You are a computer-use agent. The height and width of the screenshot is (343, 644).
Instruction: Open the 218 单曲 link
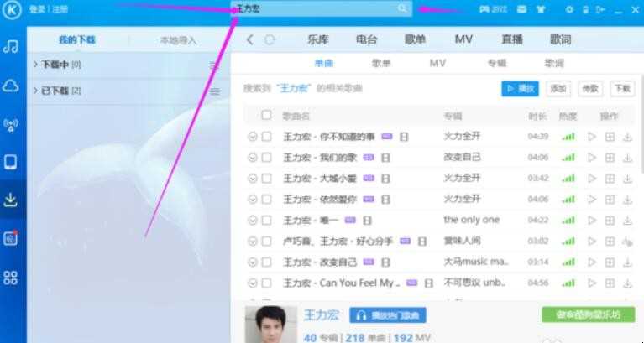[x=365, y=338]
